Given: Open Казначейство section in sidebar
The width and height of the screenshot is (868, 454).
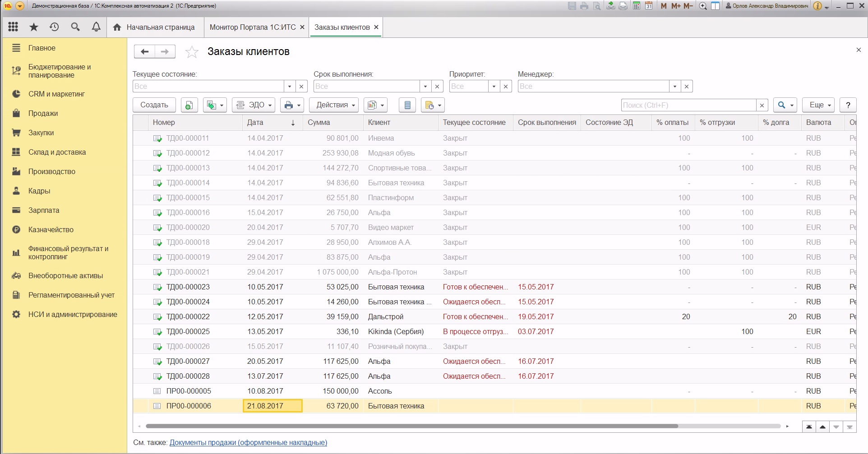Looking at the screenshot, I should pyautogui.click(x=51, y=229).
